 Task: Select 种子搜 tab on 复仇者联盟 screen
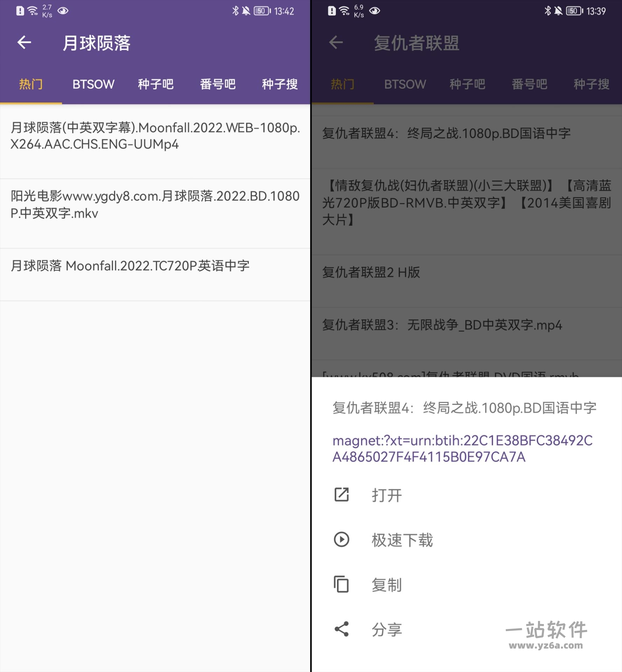[592, 84]
